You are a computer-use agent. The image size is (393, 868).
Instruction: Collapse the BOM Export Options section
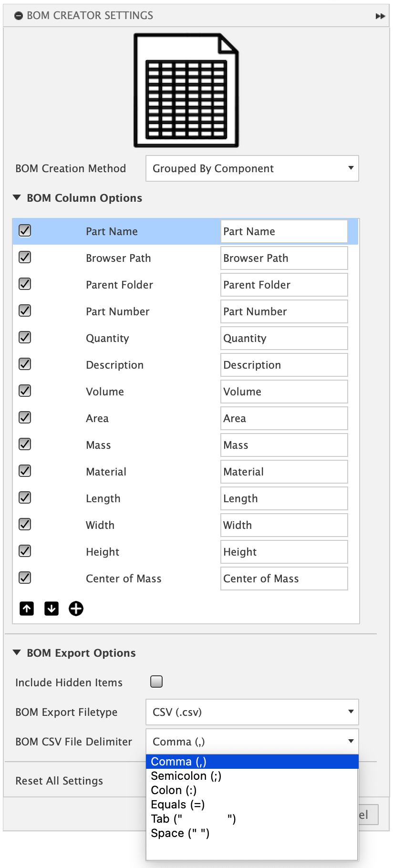coord(17,652)
